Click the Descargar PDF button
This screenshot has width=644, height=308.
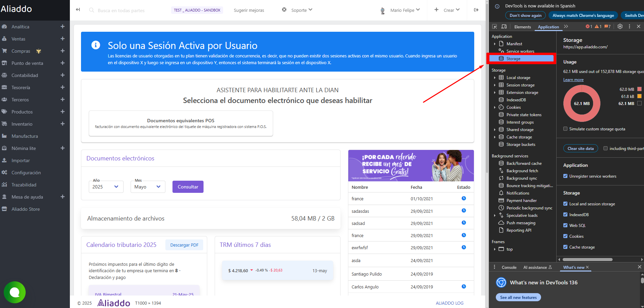(x=184, y=245)
